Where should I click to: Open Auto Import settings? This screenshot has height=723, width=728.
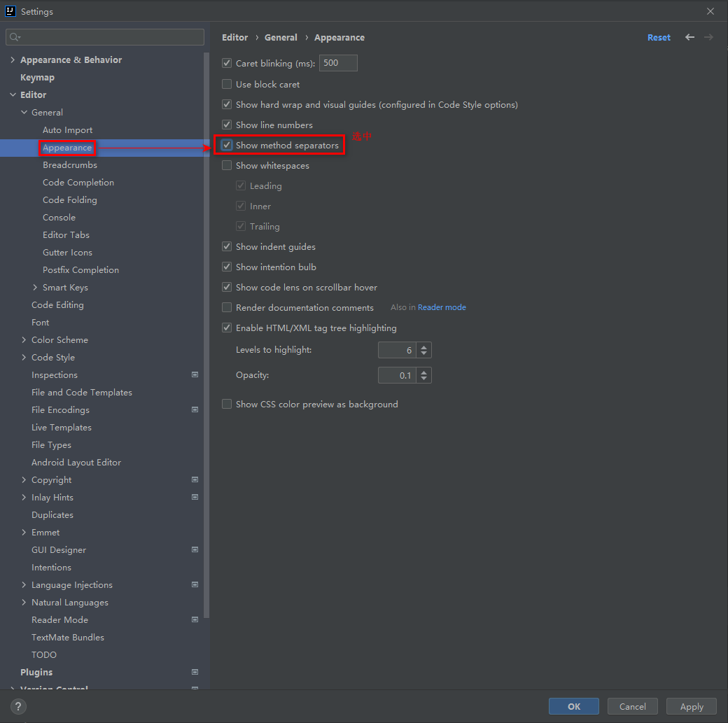click(x=67, y=130)
